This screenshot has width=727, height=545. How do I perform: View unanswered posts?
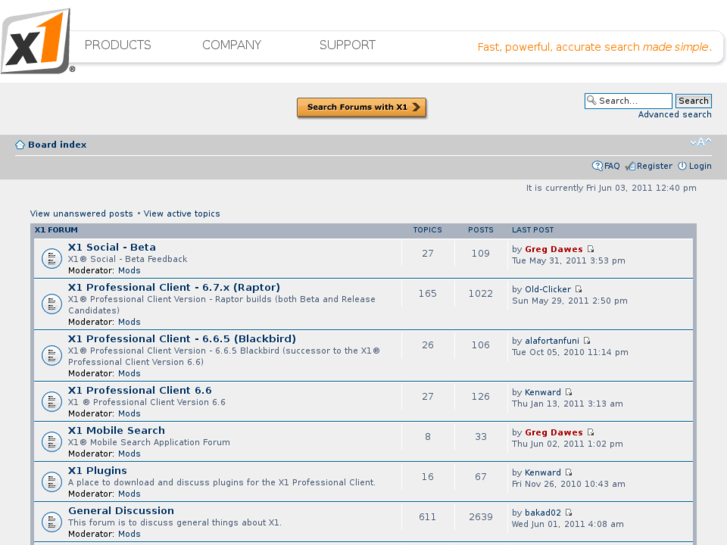coord(82,214)
